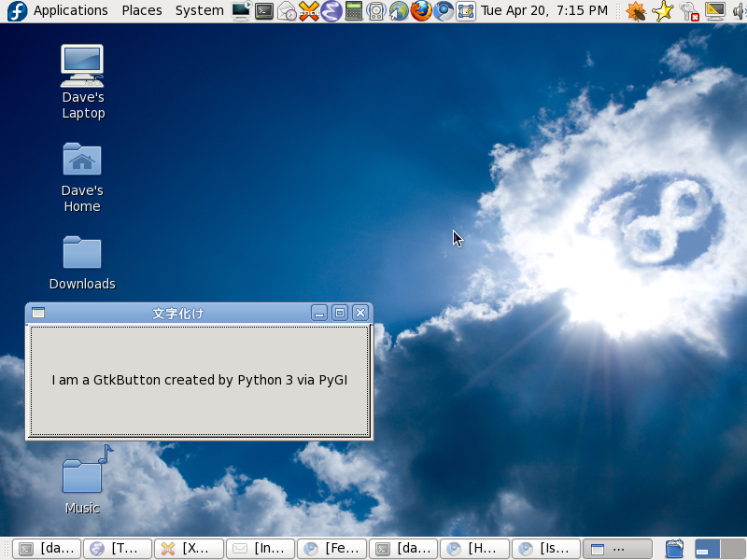
Task: Open the System menu
Action: click(199, 10)
